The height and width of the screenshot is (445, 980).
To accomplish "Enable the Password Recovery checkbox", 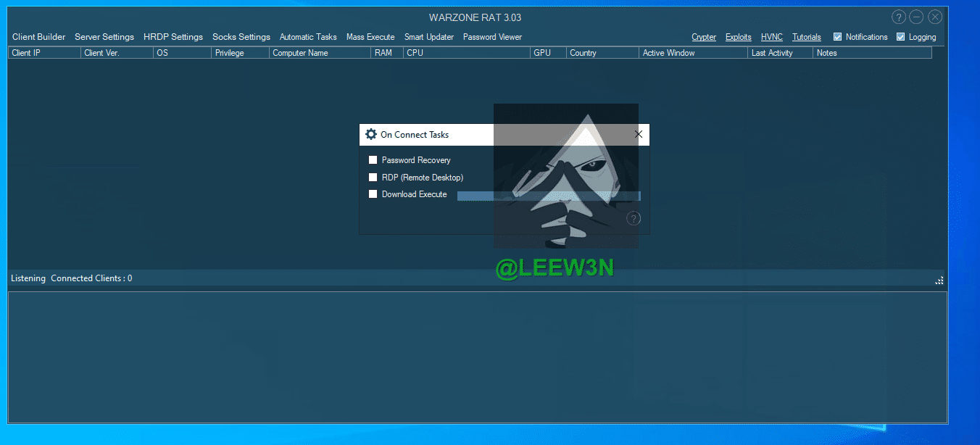I will coord(373,160).
